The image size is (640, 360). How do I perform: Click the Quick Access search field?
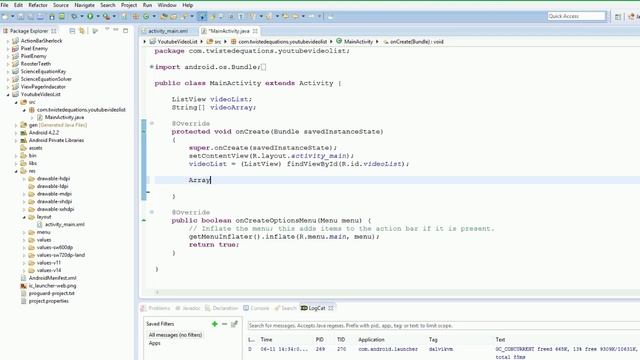577,16
